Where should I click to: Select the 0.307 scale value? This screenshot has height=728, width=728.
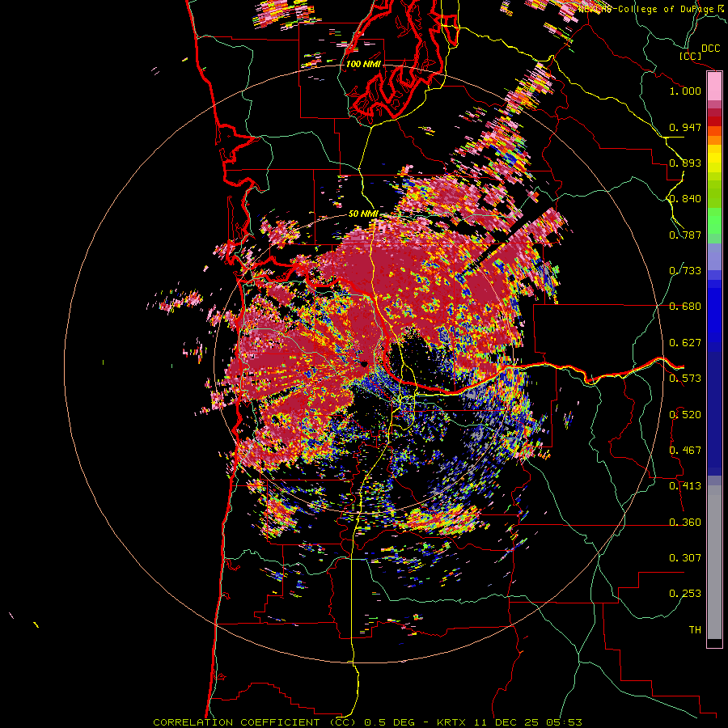coord(685,558)
